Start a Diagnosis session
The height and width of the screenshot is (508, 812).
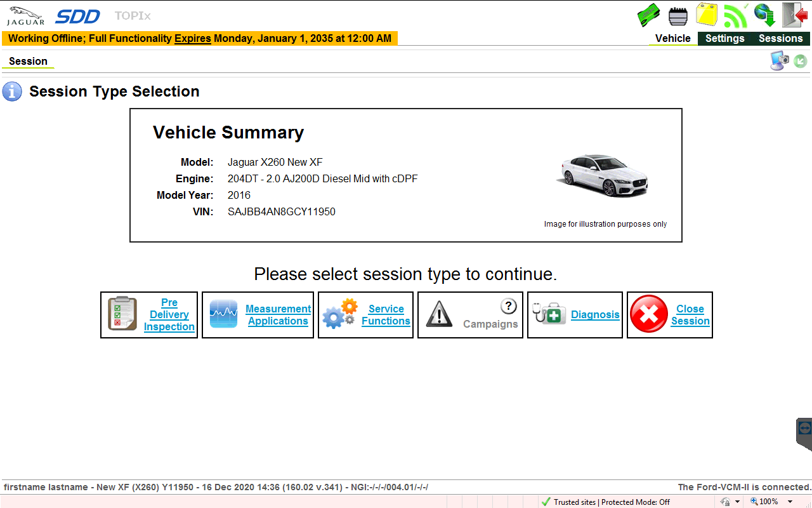point(595,314)
